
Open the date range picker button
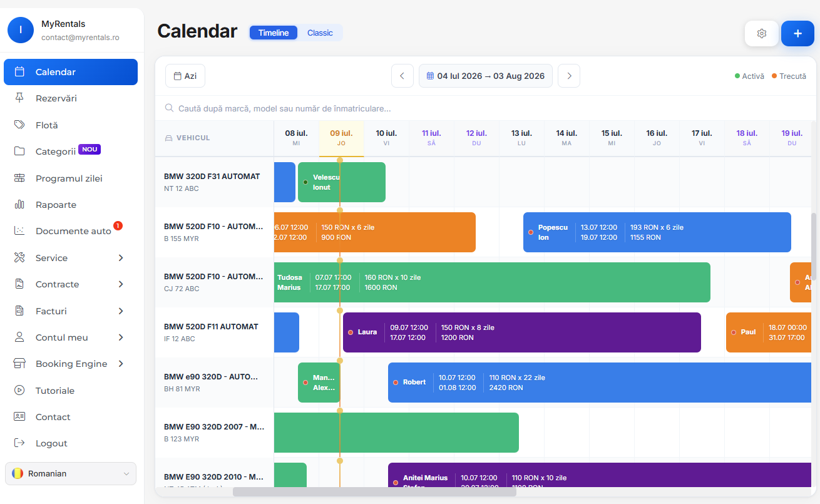[486, 76]
